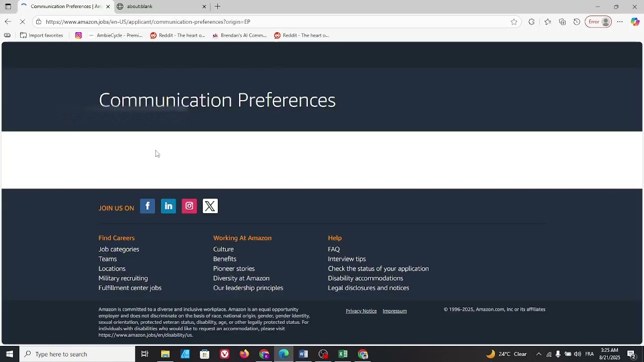This screenshot has width=644, height=362.
Task: Open Disability accommodations link
Action: pyautogui.click(x=366, y=278)
